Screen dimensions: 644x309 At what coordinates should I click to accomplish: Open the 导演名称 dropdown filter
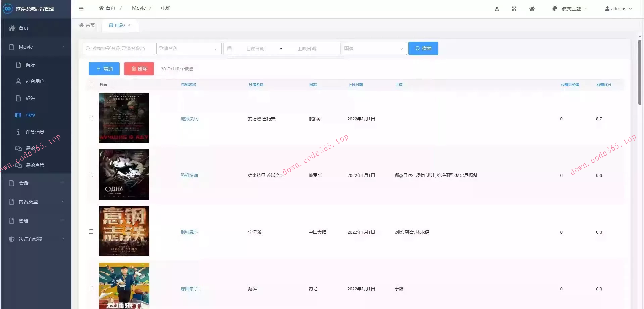(189, 49)
